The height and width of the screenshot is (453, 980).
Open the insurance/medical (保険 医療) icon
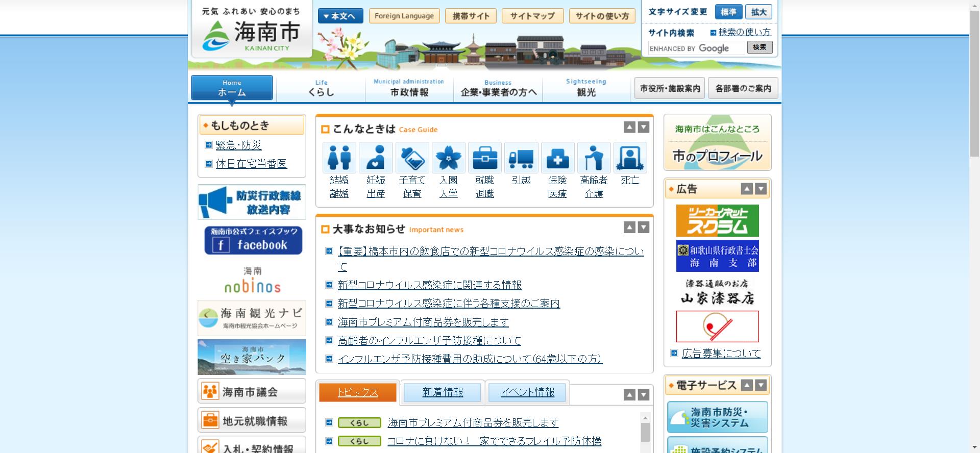pos(557,158)
